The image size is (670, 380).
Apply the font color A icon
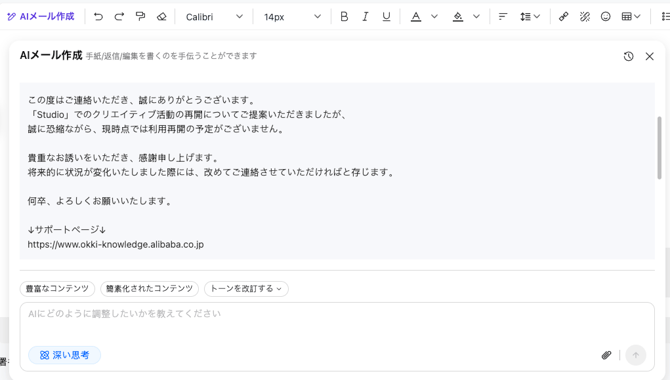tap(416, 17)
